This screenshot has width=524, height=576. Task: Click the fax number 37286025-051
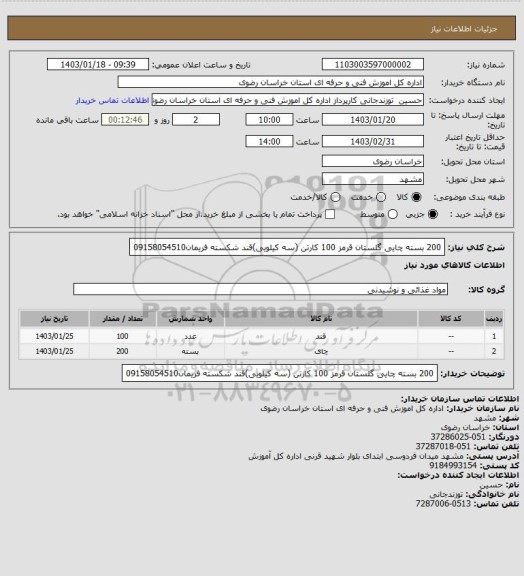pyautogui.click(x=458, y=437)
